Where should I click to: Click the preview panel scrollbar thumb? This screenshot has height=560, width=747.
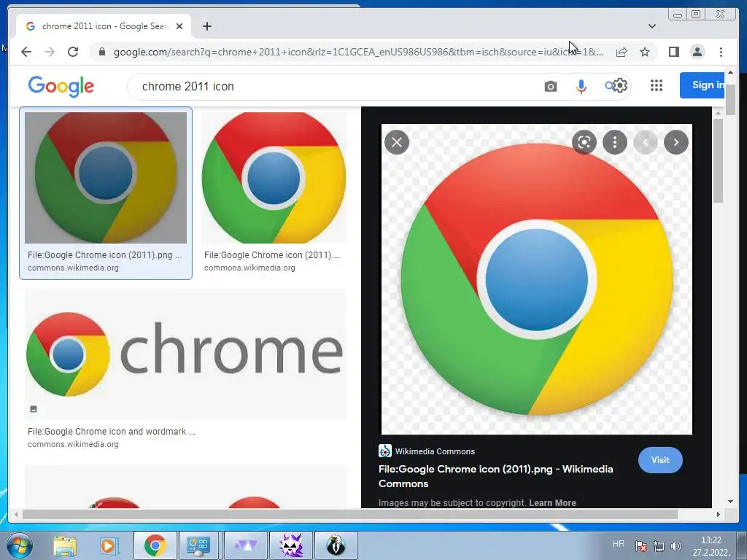tap(718, 160)
